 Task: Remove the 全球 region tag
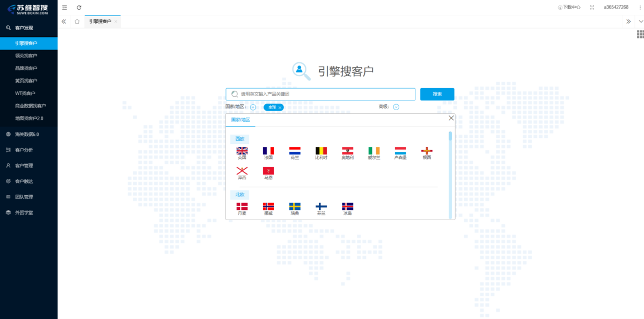pyautogui.click(x=280, y=107)
